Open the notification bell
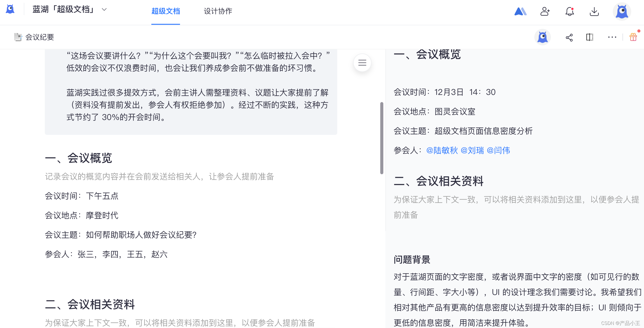This screenshot has width=644, height=328. pyautogui.click(x=569, y=12)
